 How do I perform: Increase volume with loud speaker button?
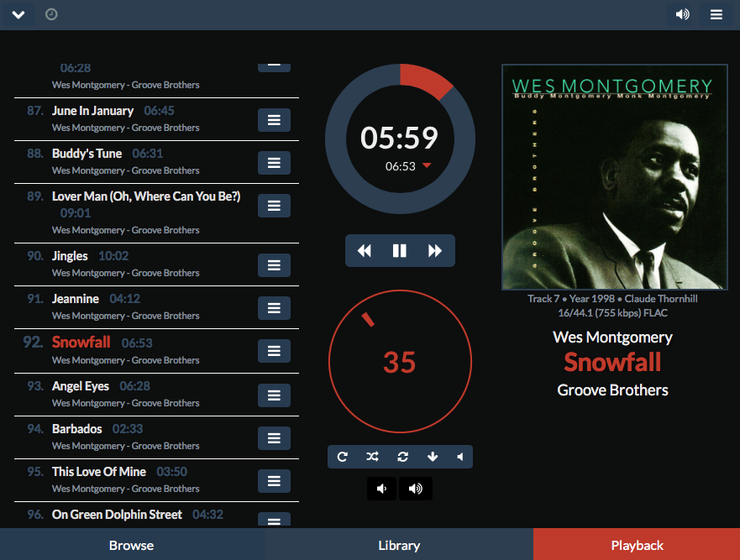pyautogui.click(x=415, y=489)
